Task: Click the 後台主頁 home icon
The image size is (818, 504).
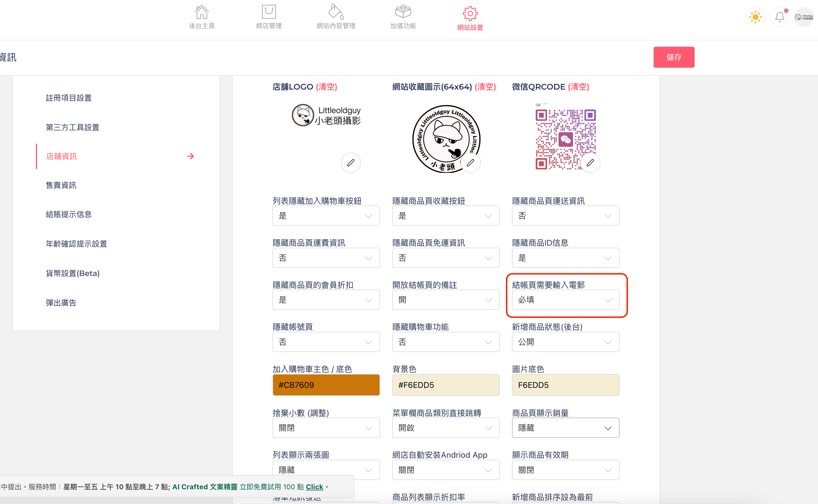Action: point(202,12)
